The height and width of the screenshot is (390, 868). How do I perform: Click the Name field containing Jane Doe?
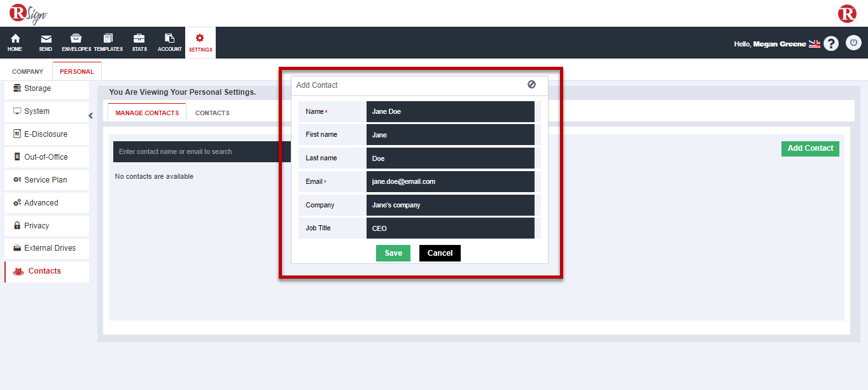[x=451, y=111]
